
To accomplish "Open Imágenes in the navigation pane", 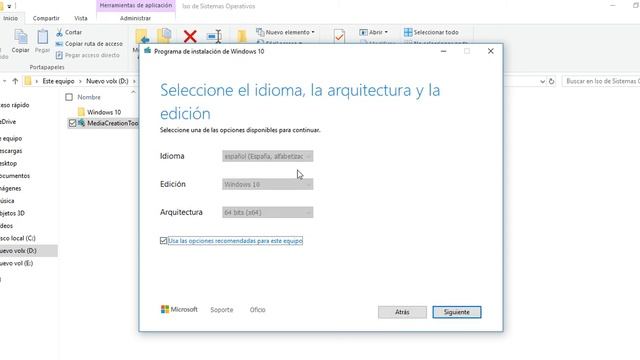I will tap(11, 189).
